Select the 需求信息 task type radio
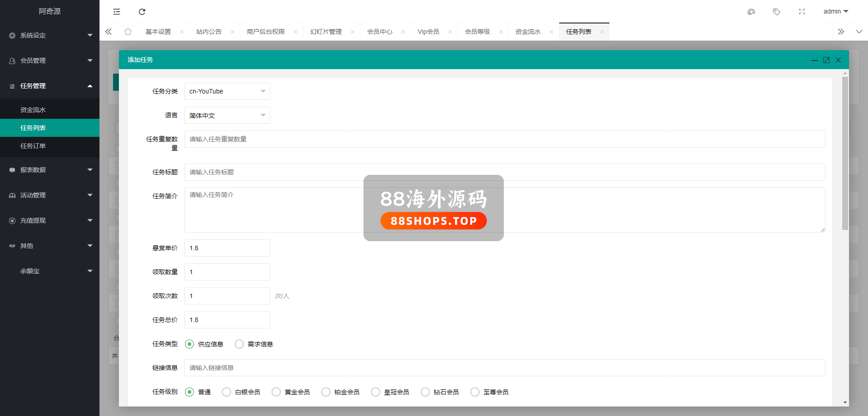 click(x=239, y=344)
